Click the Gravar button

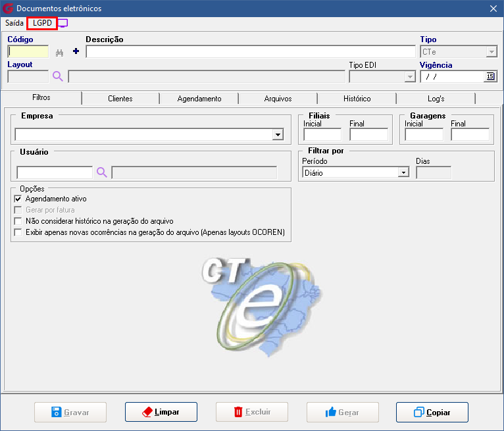click(x=70, y=412)
